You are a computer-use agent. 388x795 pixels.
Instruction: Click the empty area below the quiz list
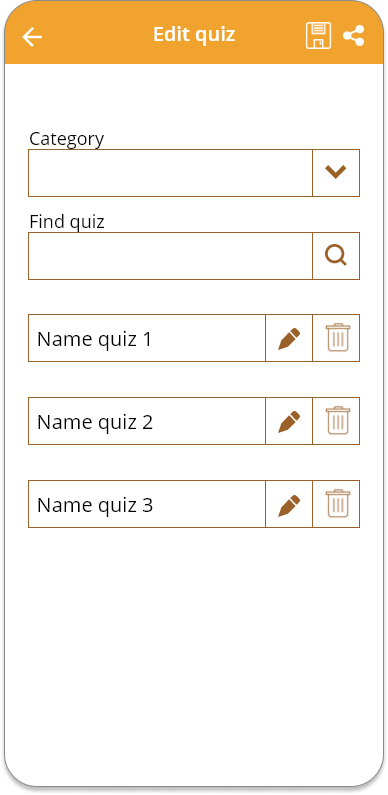pyautogui.click(x=194, y=654)
